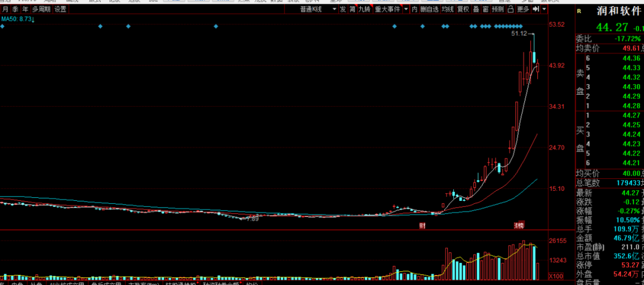Click the 7.89 low price label
644x285 pixels.
[x=252, y=219]
